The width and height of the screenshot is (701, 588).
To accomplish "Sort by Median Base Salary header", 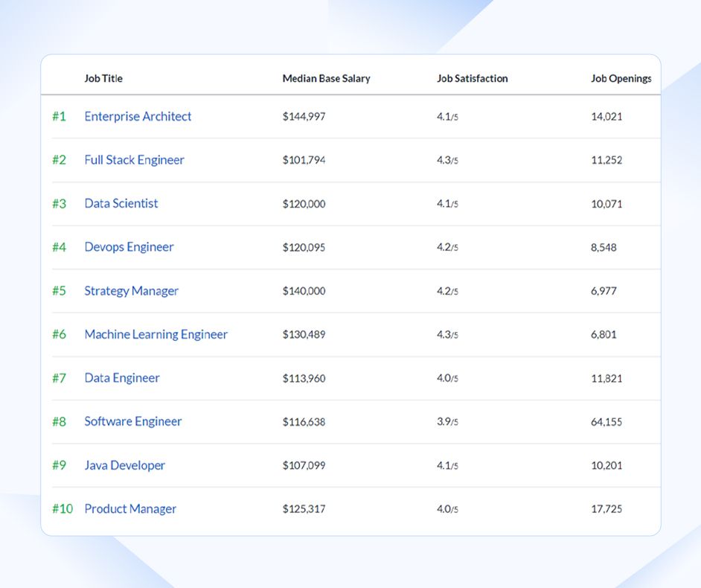I will point(326,78).
